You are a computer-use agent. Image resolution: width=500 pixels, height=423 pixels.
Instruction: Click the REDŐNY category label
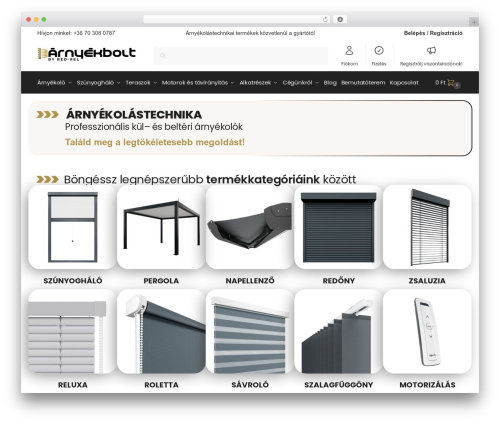click(x=339, y=281)
